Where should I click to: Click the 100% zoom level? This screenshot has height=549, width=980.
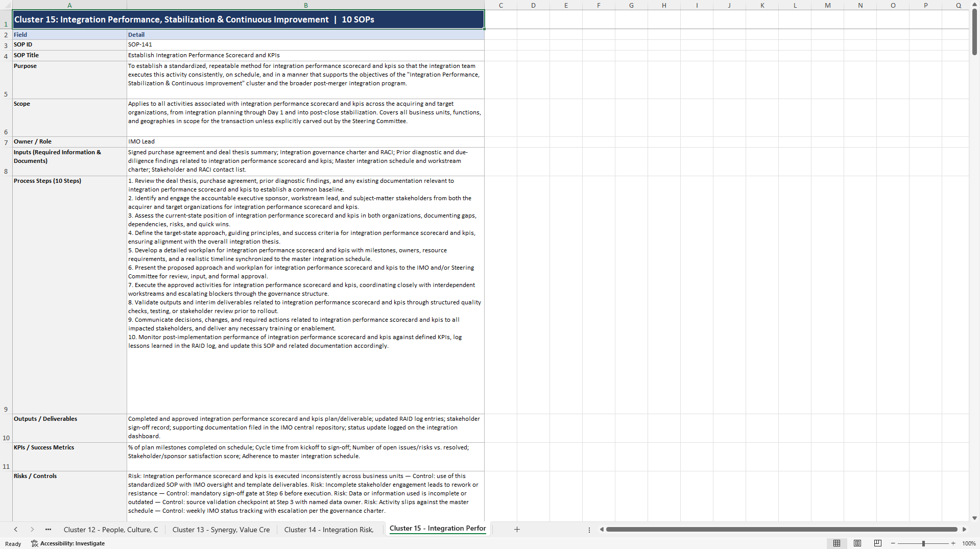(969, 543)
